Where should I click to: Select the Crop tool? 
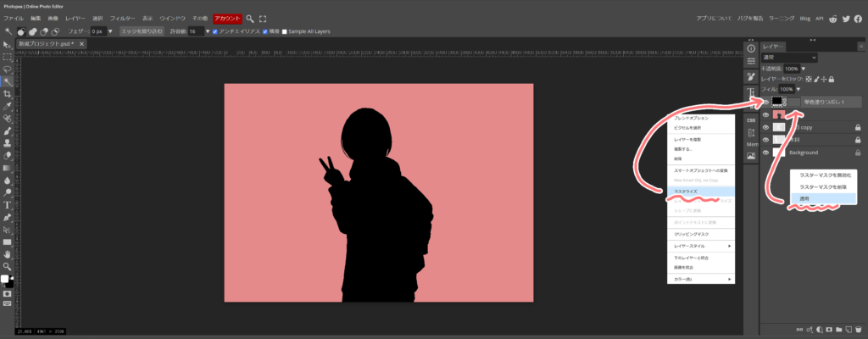[x=7, y=95]
